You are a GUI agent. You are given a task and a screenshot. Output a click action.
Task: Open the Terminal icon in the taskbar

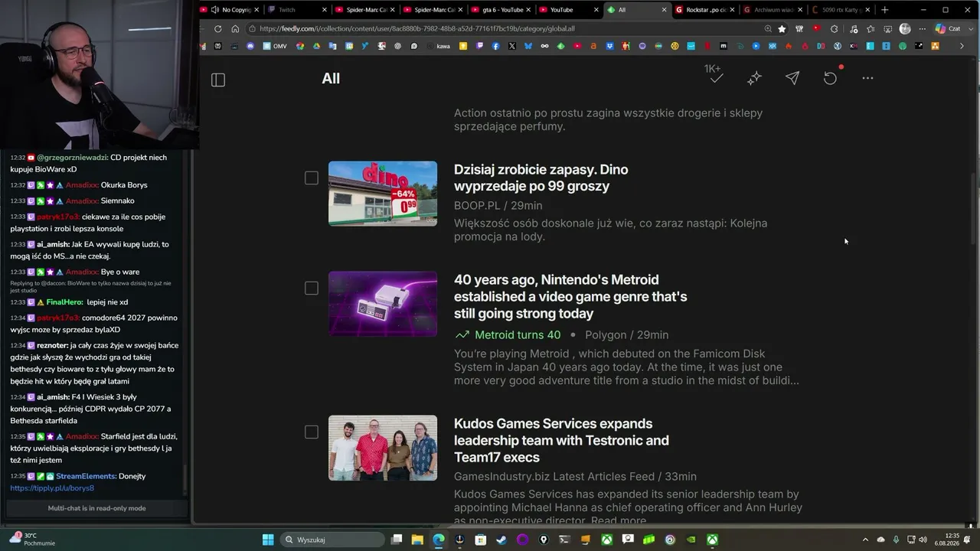tap(564, 540)
